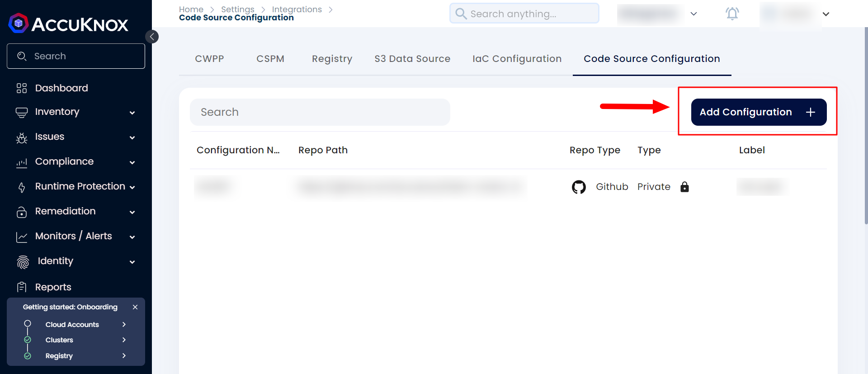Expand the Runtime Protection chevron
The image size is (868, 374).
point(132,187)
